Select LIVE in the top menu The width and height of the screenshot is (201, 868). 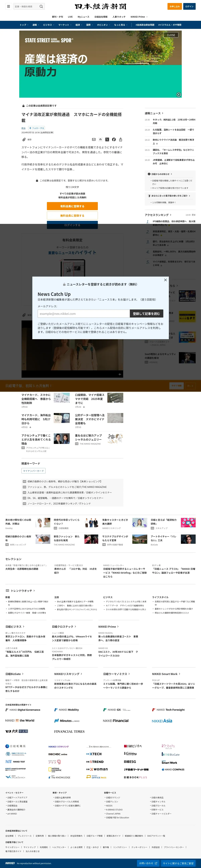pyautogui.click(x=70, y=16)
